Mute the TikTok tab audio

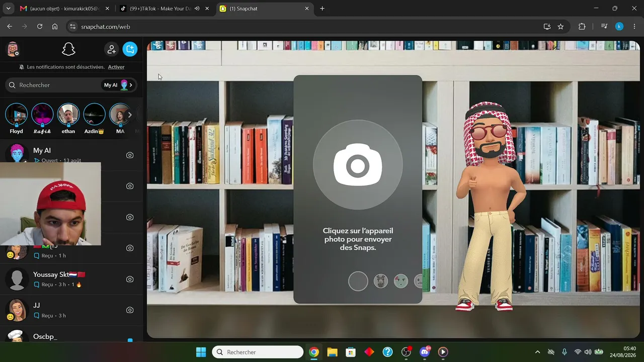197,9
